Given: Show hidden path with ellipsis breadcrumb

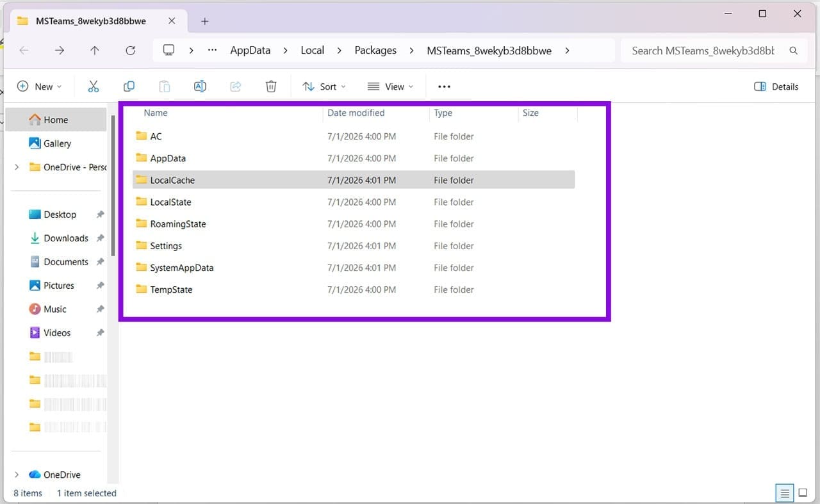Looking at the screenshot, I should tap(213, 51).
